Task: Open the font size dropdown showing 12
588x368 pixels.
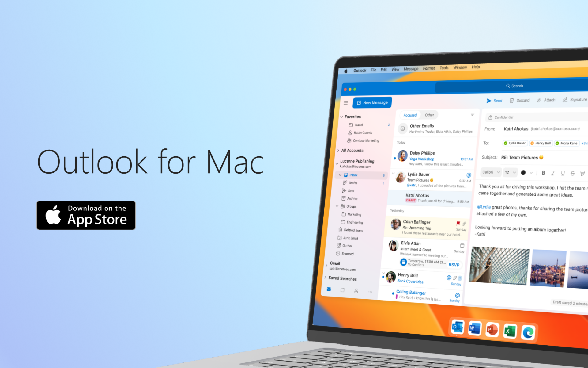Action: [x=511, y=172]
